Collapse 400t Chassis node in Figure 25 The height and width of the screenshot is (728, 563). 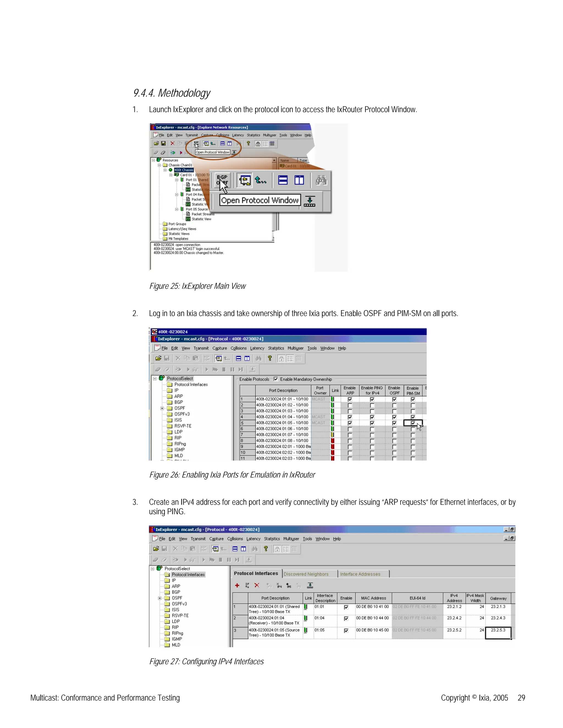165,170
